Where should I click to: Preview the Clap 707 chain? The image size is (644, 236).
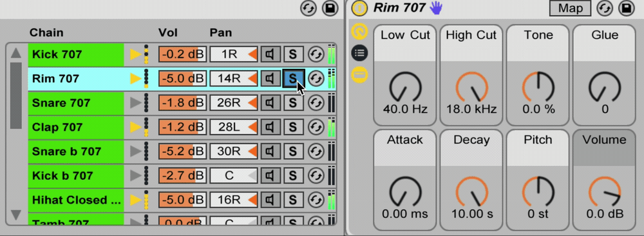click(x=135, y=127)
